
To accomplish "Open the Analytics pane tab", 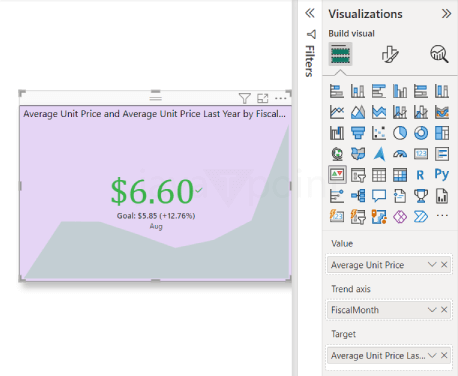I will [439, 54].
